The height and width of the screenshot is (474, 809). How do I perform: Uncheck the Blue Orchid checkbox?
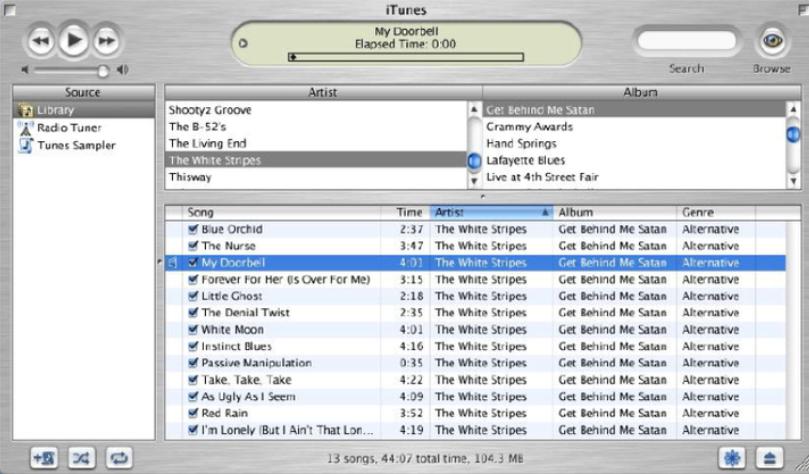[193, 228]
